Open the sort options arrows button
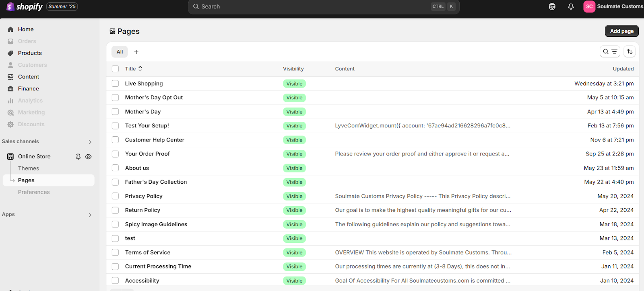 pyautogui.click(x=630, y=52)
